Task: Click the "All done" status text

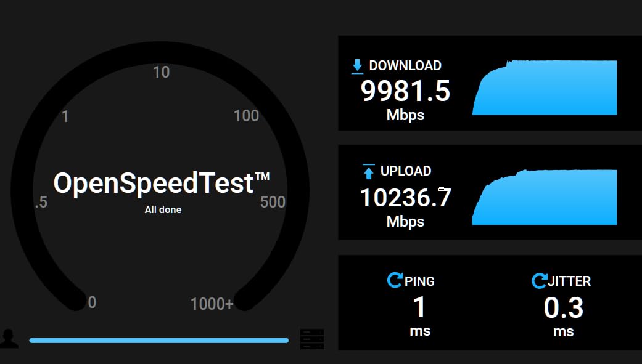Action: coord(163,210)
